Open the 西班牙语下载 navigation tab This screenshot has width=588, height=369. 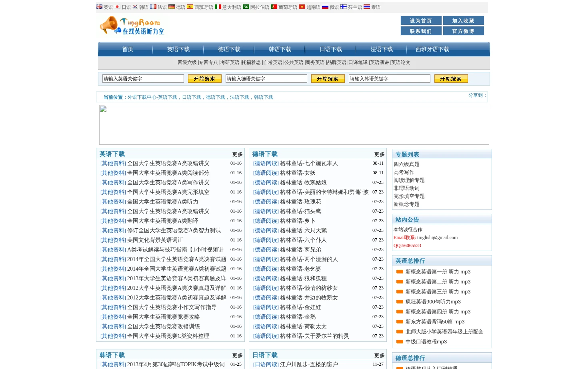pyautogui.click(x=432, y=49)
